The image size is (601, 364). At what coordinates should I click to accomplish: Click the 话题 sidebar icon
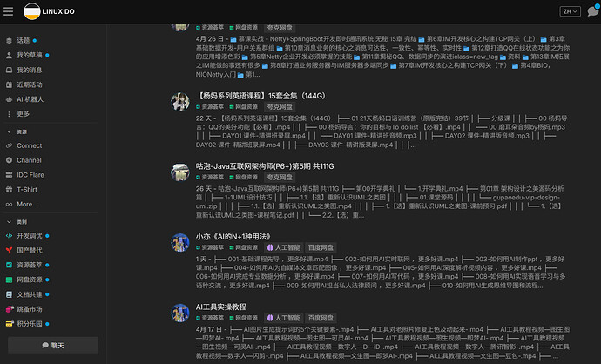point(9,40)
